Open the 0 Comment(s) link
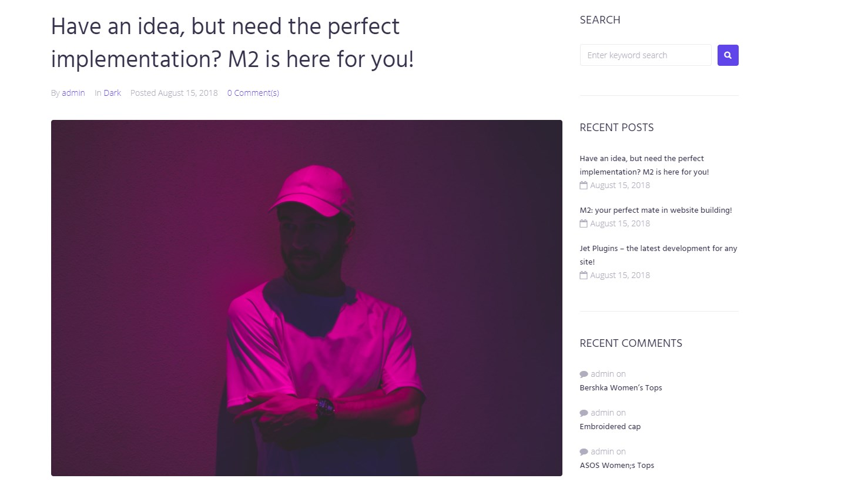 [253, 93]
